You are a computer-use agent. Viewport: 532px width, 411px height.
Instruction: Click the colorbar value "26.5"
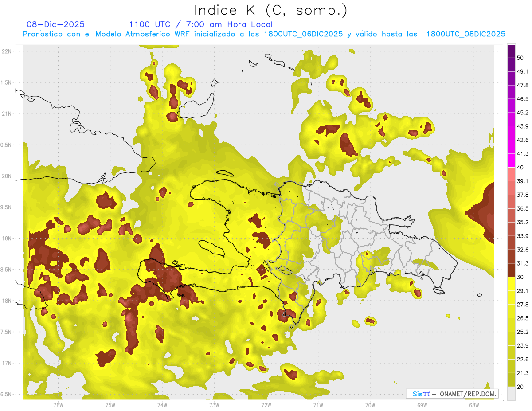coord(523,318)
